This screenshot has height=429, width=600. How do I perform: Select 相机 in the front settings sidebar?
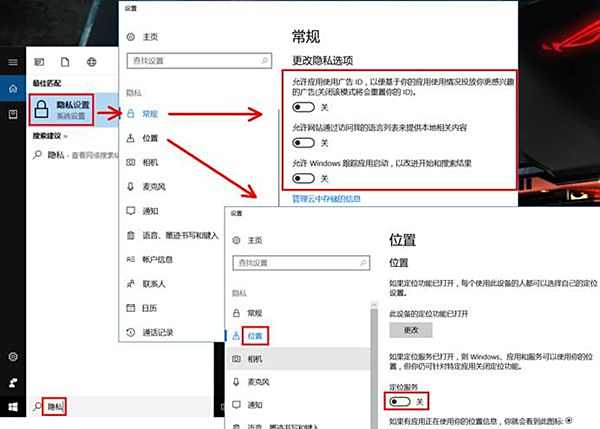click(x=255, y=359)
